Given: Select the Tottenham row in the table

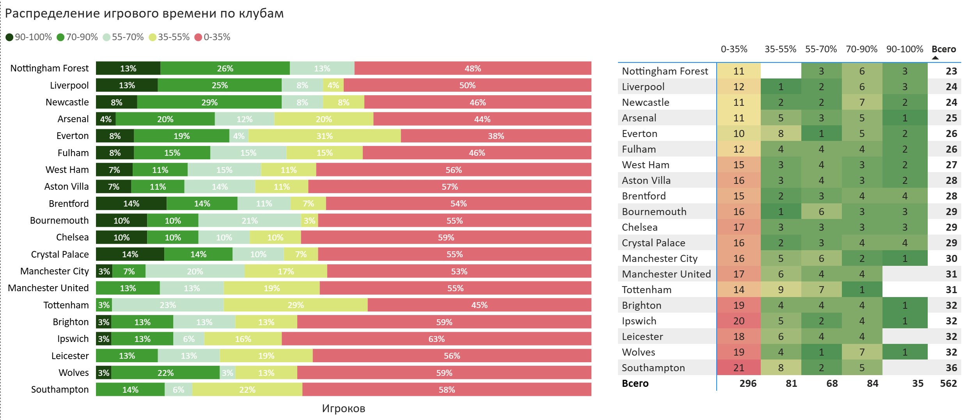Looking at the screenshot, I should [x=789, y=290].
